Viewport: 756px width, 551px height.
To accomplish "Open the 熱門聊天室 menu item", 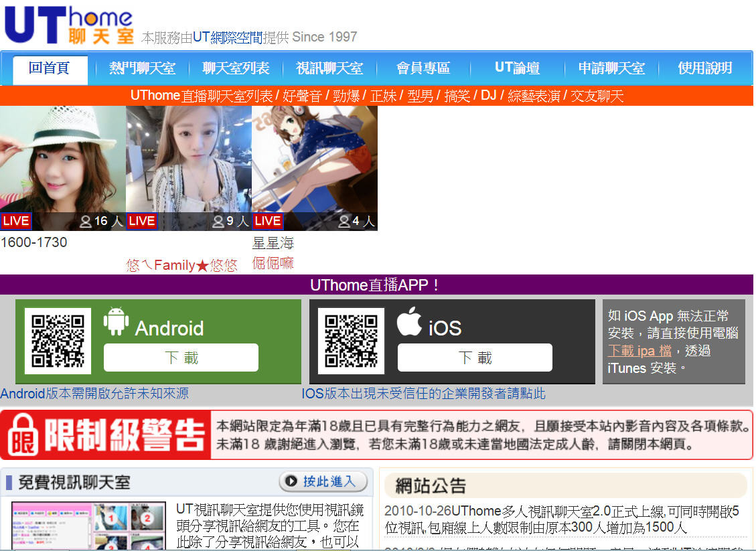I will [142, 68].
